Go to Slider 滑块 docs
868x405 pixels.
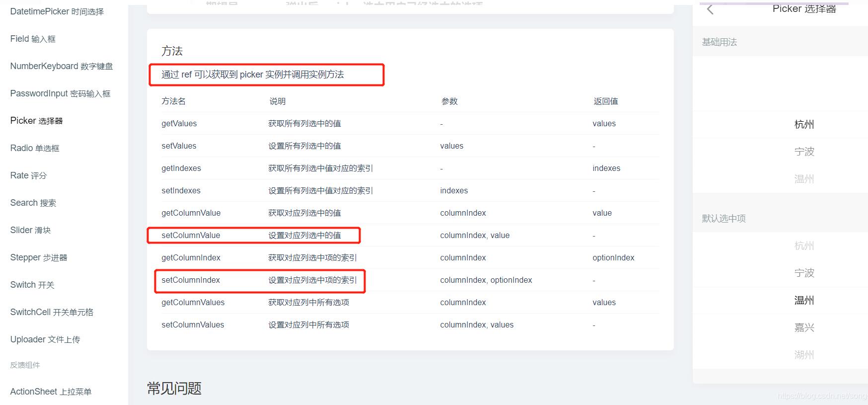coord(30,230)
